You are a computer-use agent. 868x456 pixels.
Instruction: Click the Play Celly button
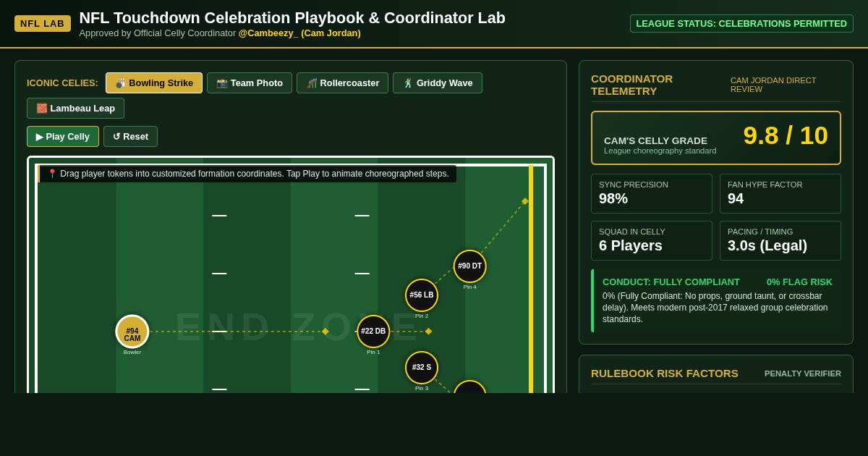(63, 136)
